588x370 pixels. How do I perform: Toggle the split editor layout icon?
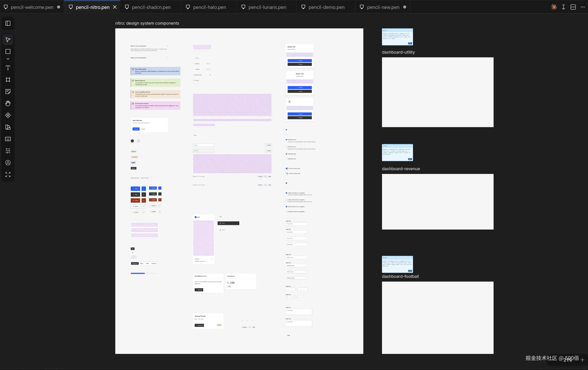(x=573, y=7)
